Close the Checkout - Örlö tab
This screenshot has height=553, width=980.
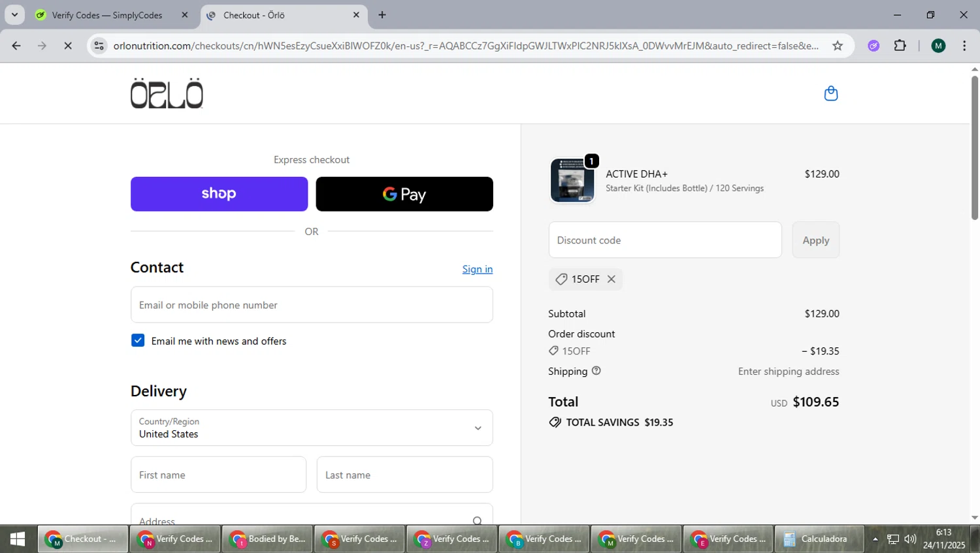coord(356,15)
